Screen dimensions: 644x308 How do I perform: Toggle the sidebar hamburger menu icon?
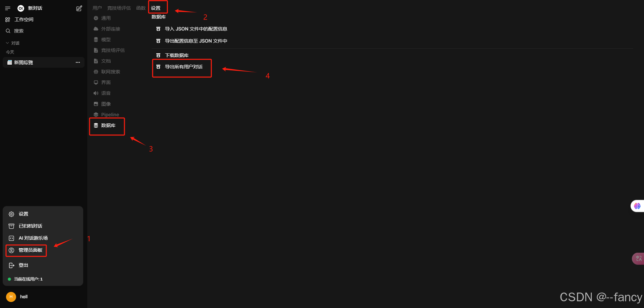pyautogui.click(x=8, y=8)
